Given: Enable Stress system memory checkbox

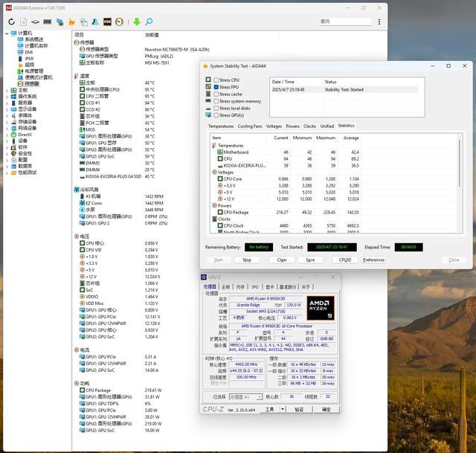Looking at the screenshot, I should click(216, 101).
